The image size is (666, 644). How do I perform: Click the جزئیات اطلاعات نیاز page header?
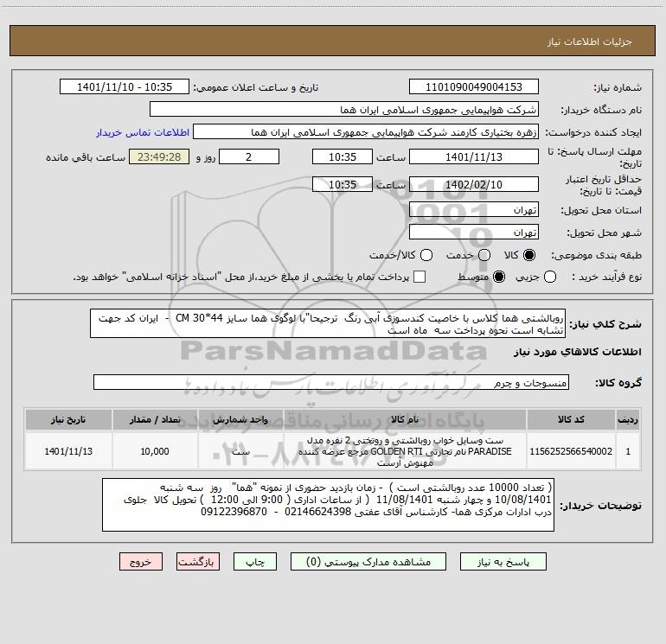590,41
